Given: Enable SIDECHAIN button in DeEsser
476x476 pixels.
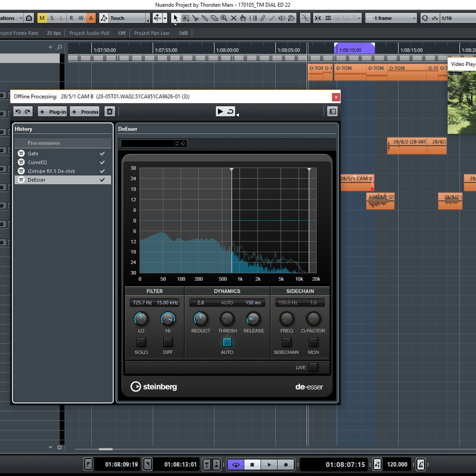Looking at the screenshot, I should coord(286,342).
